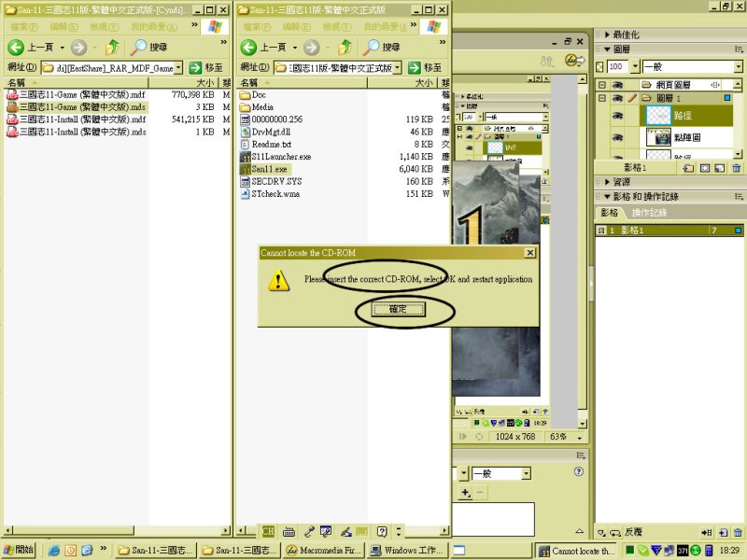
Task: Click Go button beside left address bar
Action: point(205,67)
